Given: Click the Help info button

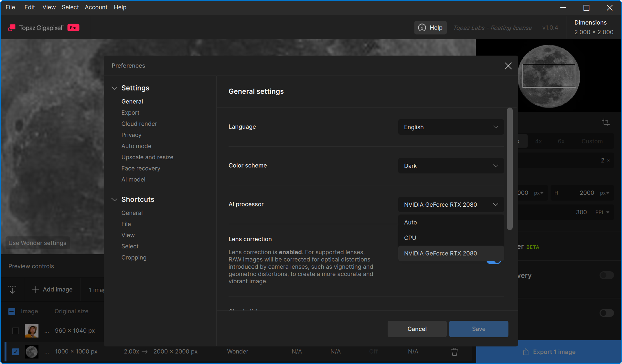Looking at the screenshot, I should (430, 28).
